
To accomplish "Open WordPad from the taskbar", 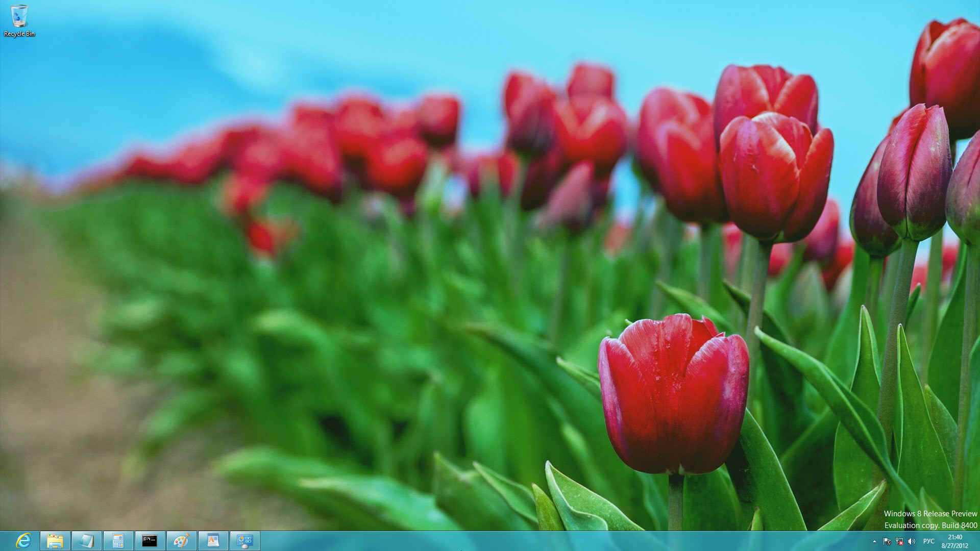I will pyautogui.click(x=213, y=541).
